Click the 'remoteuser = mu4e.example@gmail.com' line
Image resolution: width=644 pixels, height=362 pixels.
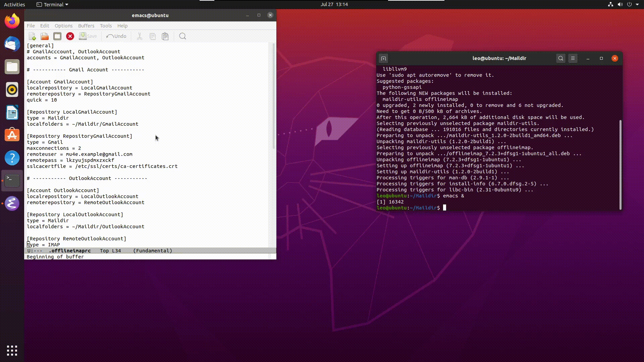(79, 154)
